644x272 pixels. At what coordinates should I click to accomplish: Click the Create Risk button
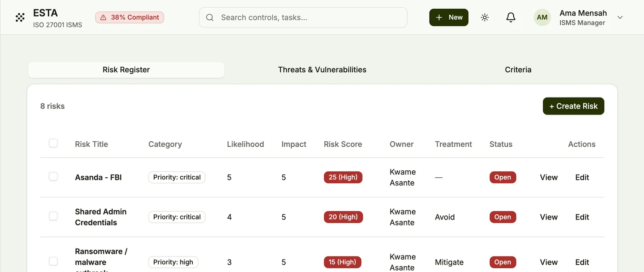[573, 106]
